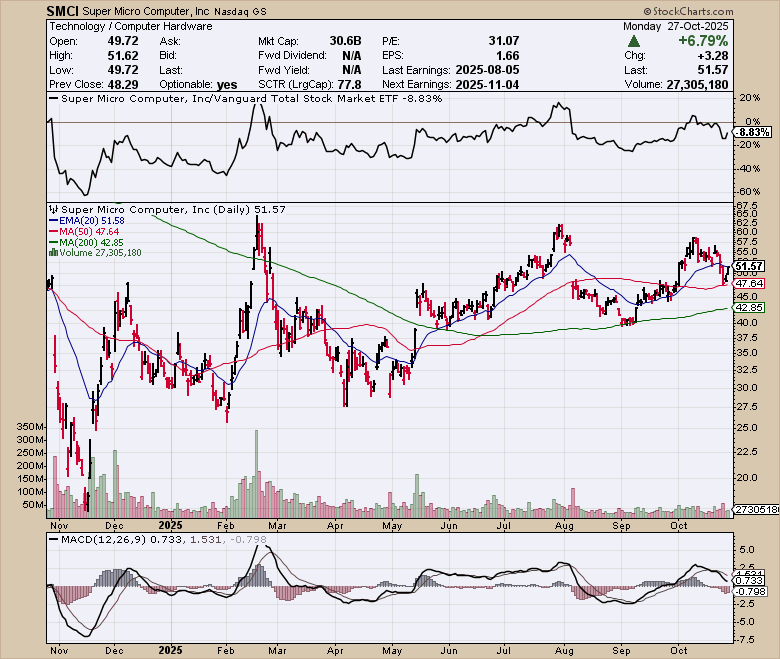Select the High value 51.62
The width and height of the screenshot is (780, 659).
(123, 55)
